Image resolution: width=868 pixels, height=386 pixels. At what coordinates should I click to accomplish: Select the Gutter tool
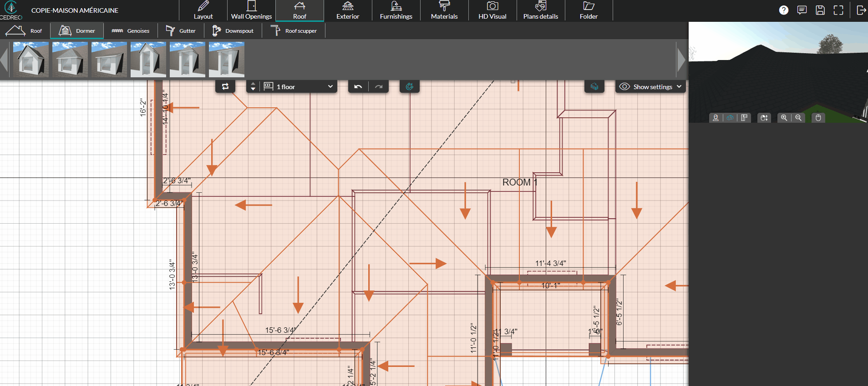click(181, 31)
